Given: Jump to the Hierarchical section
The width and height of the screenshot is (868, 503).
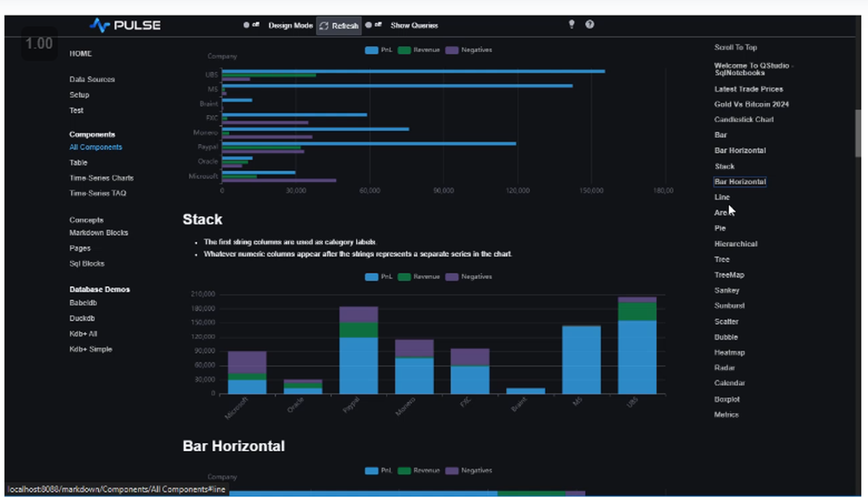Looking at the screenshot, I should point(735,244).
